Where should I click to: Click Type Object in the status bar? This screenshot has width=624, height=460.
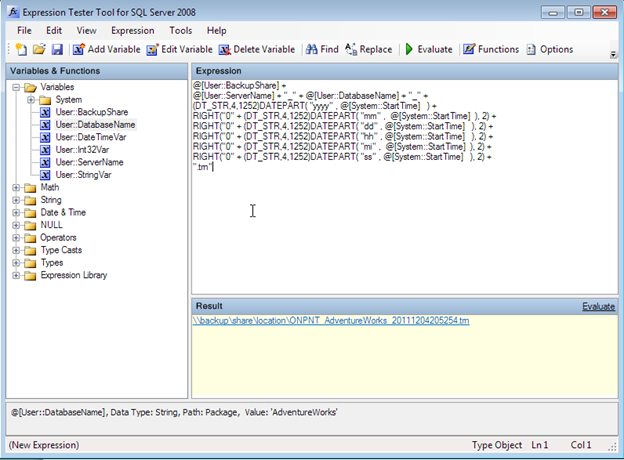coord(497,445)
